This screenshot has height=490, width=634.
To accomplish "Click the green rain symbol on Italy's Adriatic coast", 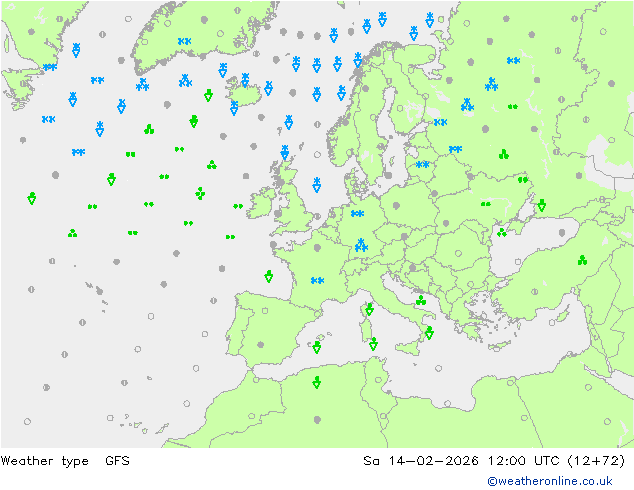I will [x=421, y=300].
